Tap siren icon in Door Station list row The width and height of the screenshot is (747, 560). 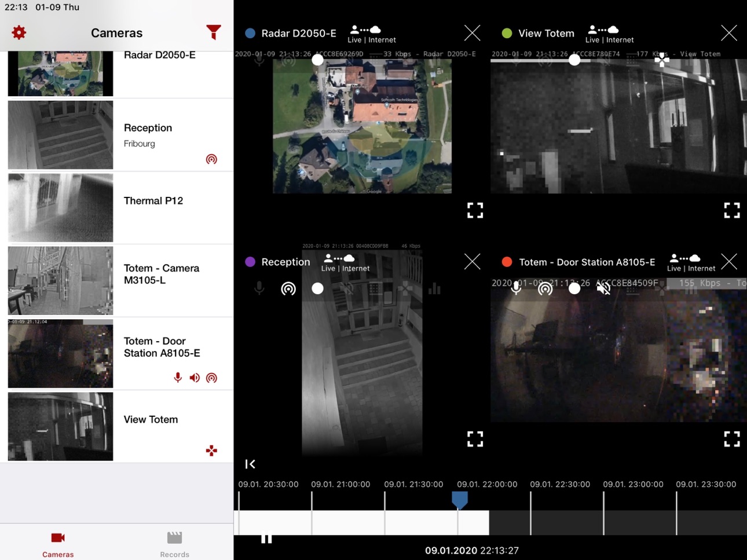tap(211, 378)
